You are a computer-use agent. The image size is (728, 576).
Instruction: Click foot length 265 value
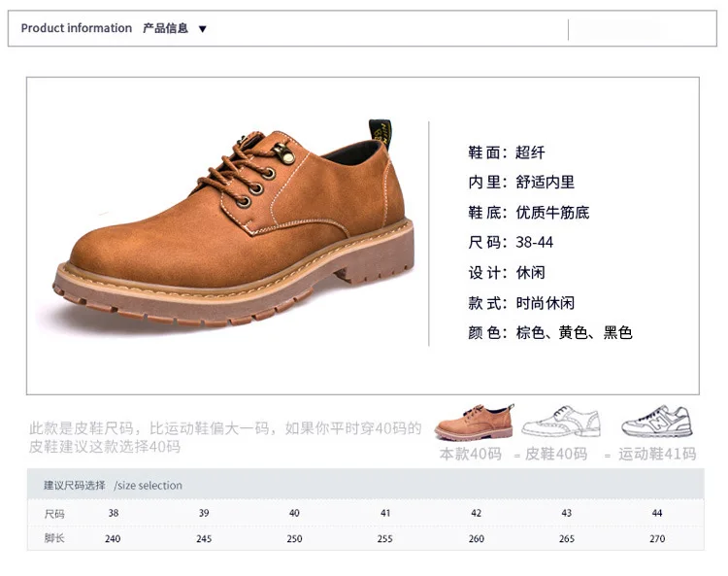[x=567, y=539]
